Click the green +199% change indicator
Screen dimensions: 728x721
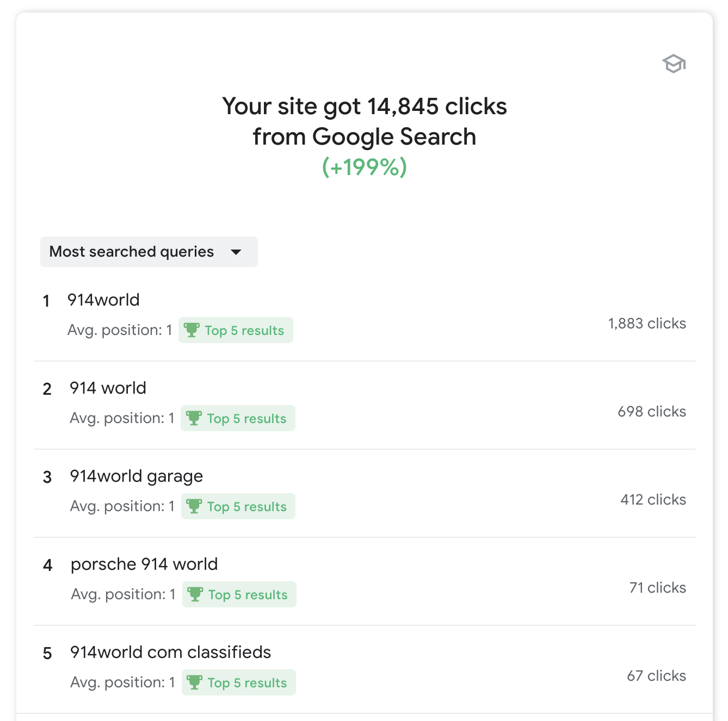pos(365,167)
